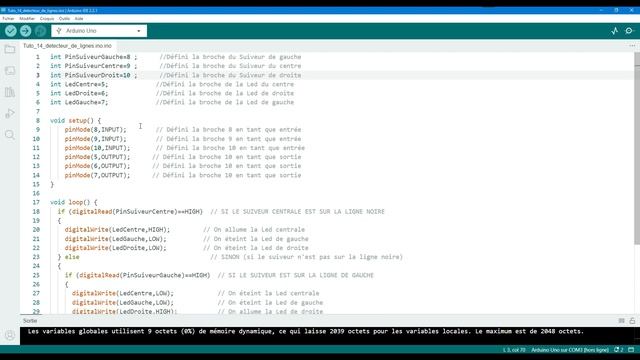
Task: Click line number 17 in the gutter
Action: [36, 202]
